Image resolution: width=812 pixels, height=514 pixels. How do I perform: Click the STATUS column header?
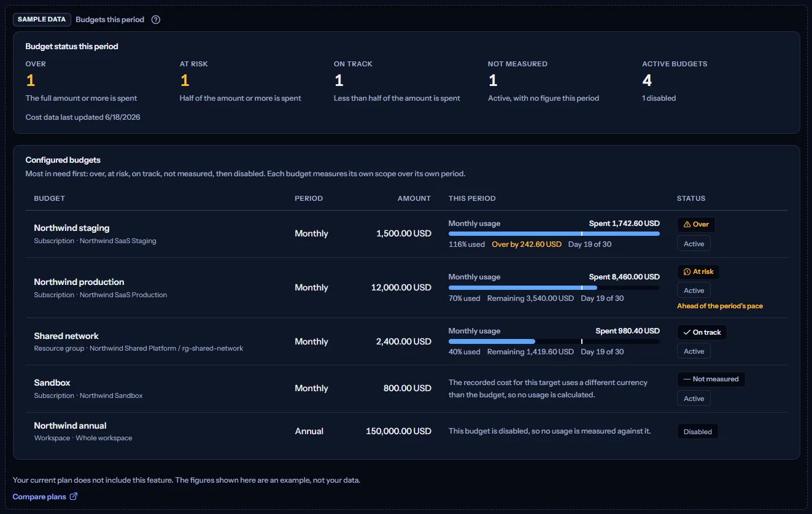[691, 198]
